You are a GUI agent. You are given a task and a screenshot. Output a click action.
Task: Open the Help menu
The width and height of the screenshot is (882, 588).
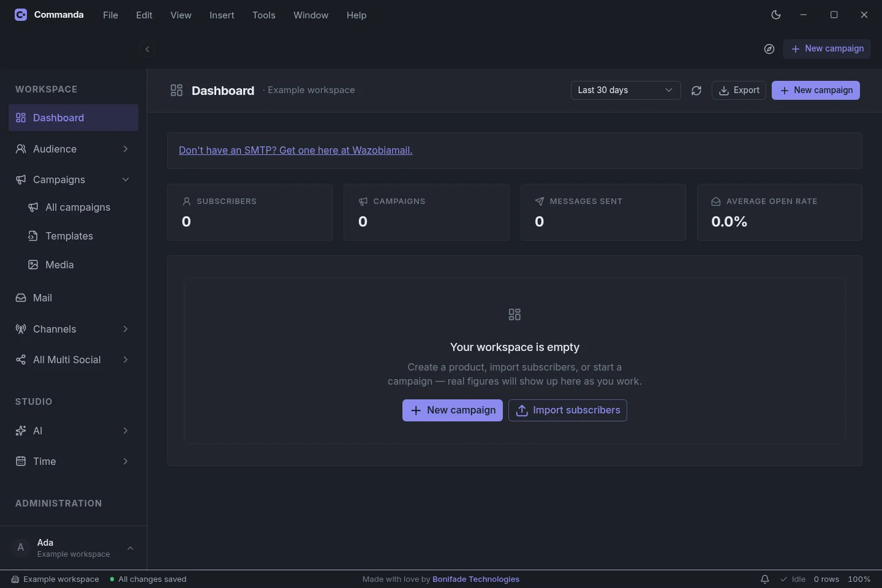pyautogui.click(x=356, y=15)
